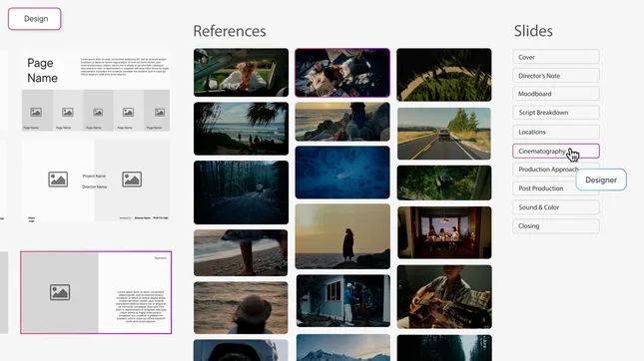644x361 pixels.
Task: Click the Design label button
Action: 35,19
